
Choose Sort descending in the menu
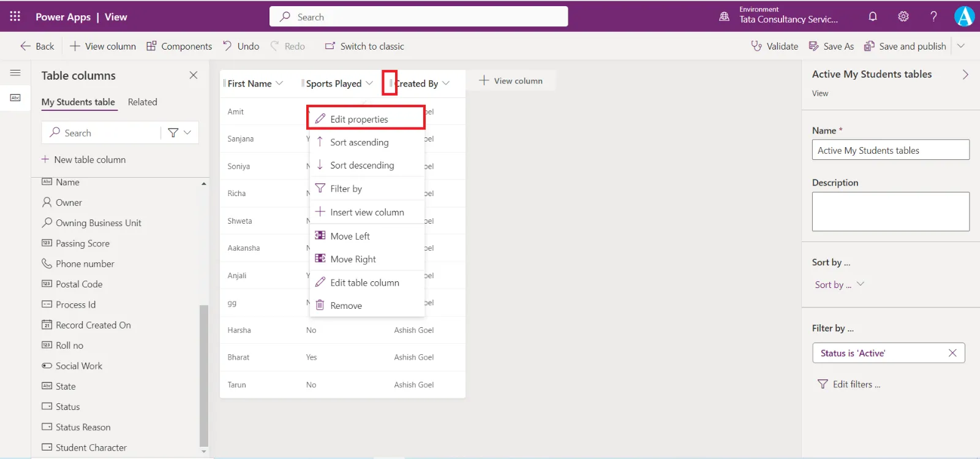tap(361, 165)
